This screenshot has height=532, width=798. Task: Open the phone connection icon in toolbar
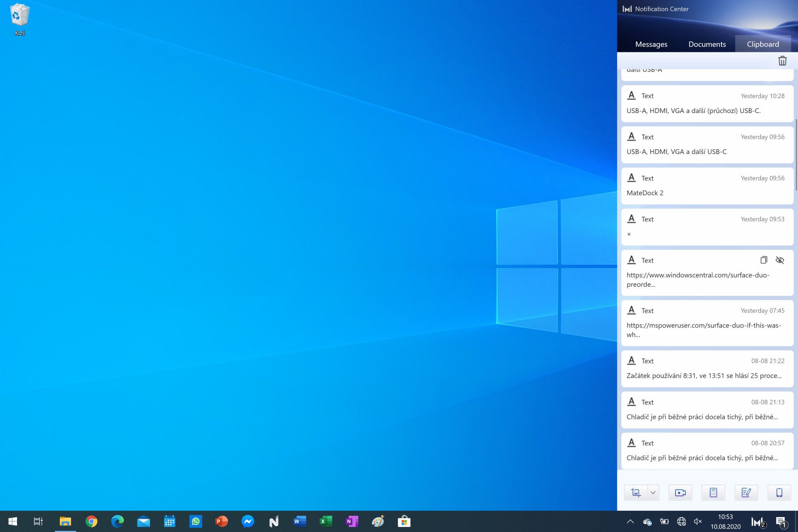(779, 493)
